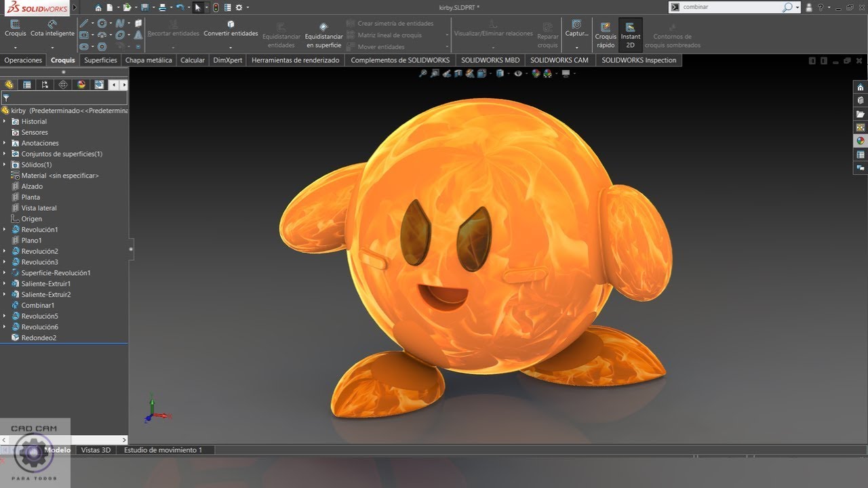The image size is (868, 488).
Task: Open the Design Library task pane tab
Action: pyautogui.click(x=861, y=100)
